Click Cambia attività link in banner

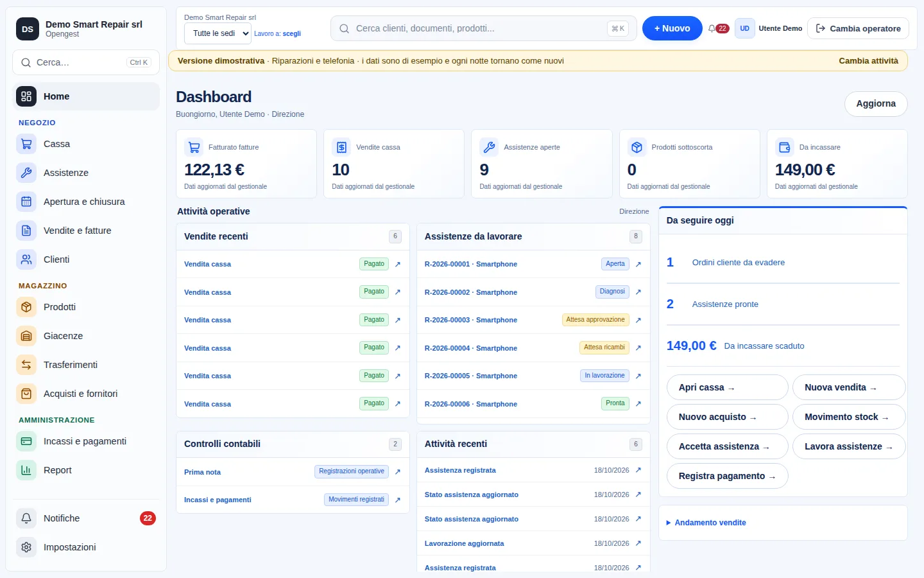coord(868,61)
